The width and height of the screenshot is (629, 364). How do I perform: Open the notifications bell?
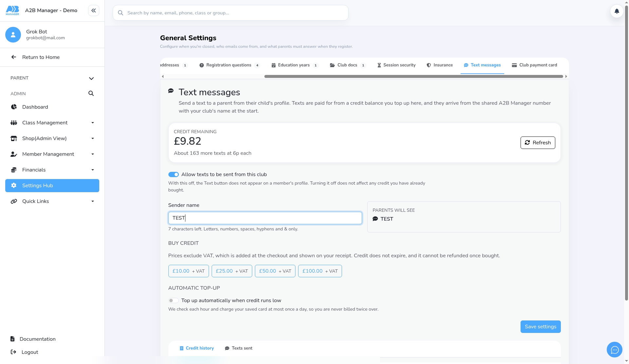tap(617, 11)
